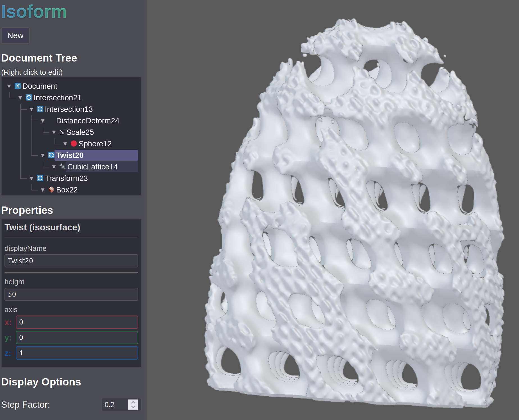This screenshot has height=420, width=519.
Task: Click the height input field
Action: [71, 294]
